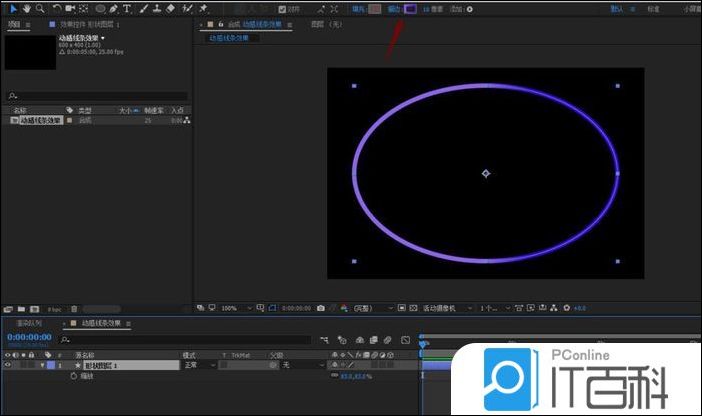This screenshot has width=702, height=416.
Task: Open the purple stroke color swatch
Action: (410, 8)
